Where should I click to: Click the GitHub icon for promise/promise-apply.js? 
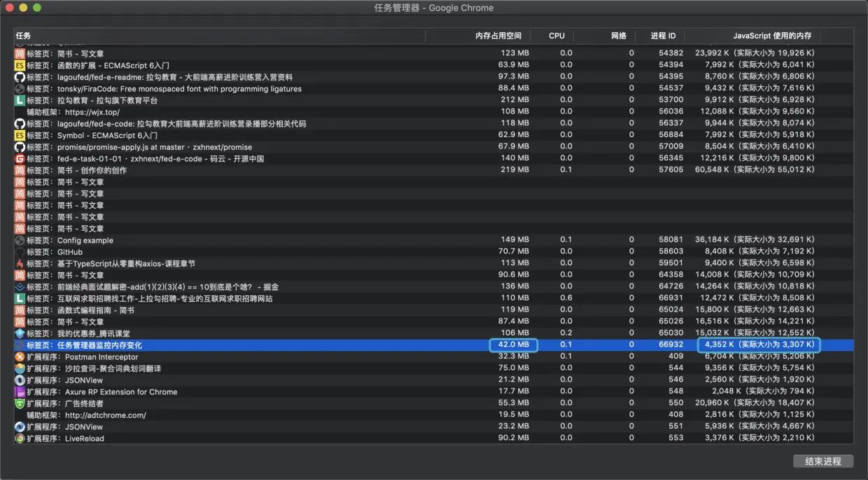[x=20, y=147]
